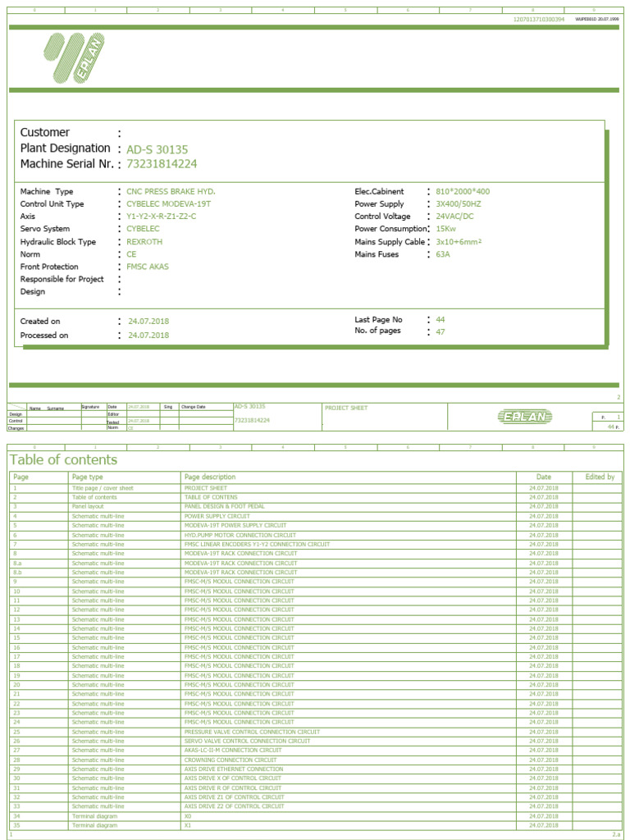Screen dimensions: 630x840
Task: Click 'Title page / cover sheet' in row 1
Action: [103, 488]
